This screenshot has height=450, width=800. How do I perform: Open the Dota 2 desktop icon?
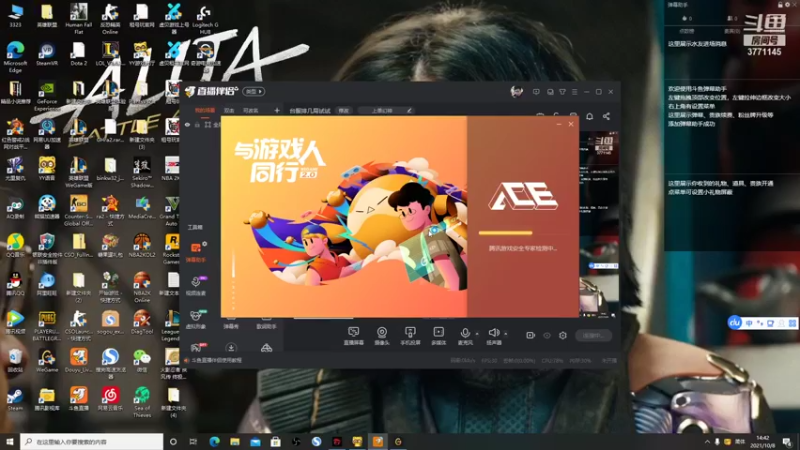[79, 54]
